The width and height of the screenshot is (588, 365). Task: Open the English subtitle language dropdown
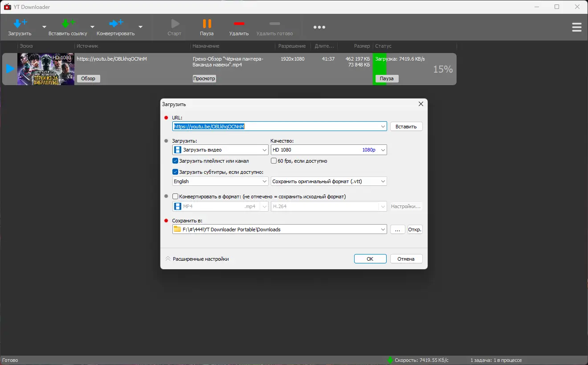(x=220, y=181)
